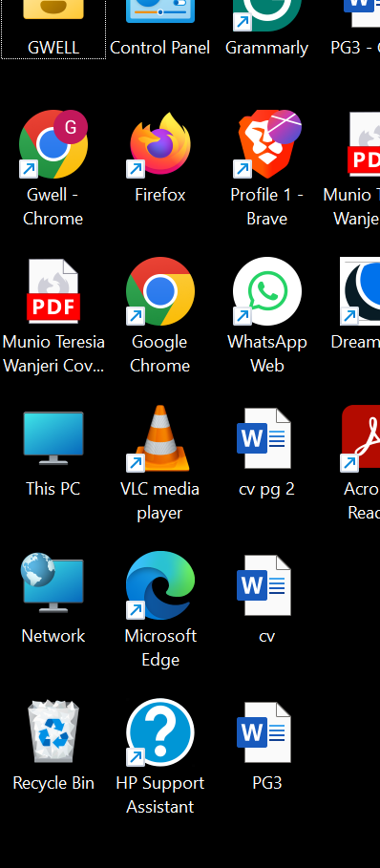This screenshot has width=380, height=868.
Task: Click the 'WhatsApp Web' label text
Action: pyautogui.click(x=267, y=353)
